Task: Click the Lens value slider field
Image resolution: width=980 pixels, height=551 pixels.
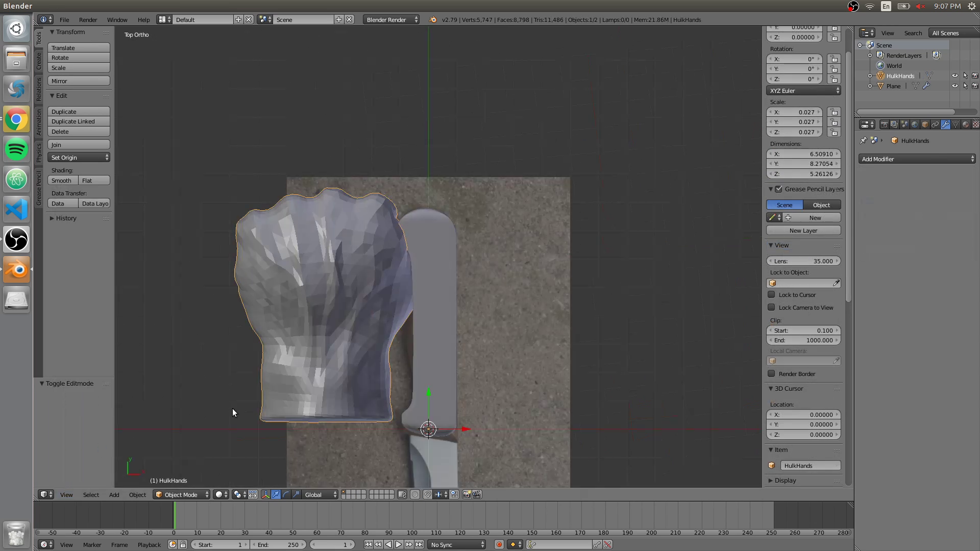Action: point(804,261)
